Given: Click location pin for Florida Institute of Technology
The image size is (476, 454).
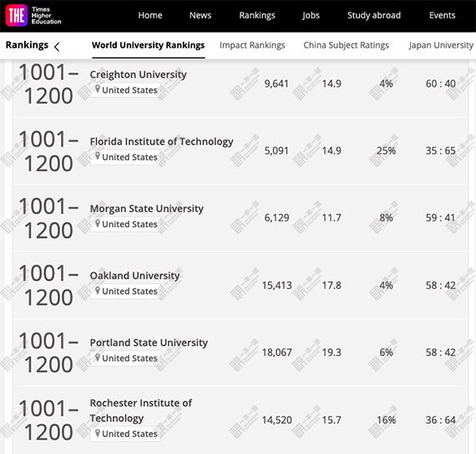Looking at the screenshot, I should 98,156.
